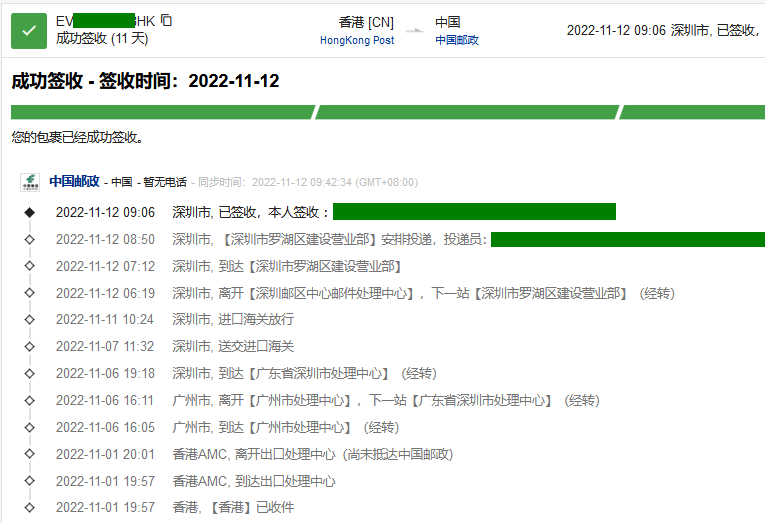Click the 【香港】已收件 event entry
The width and height of the screenshot is (765, 523).
[x=233, y=508]
